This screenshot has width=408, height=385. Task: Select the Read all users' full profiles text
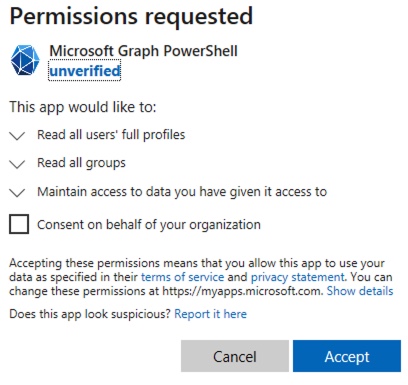click(x=111, y=135)
